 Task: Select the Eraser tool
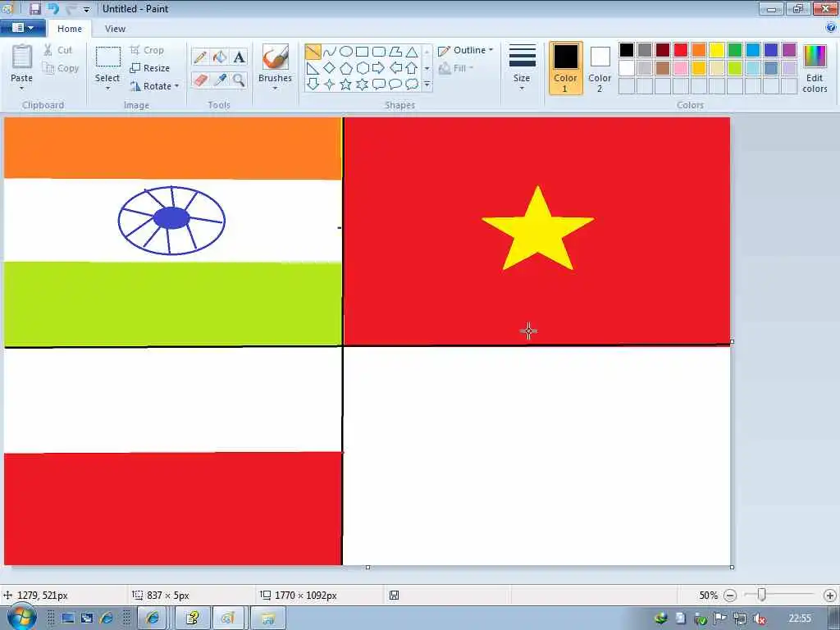pos(200,80)
